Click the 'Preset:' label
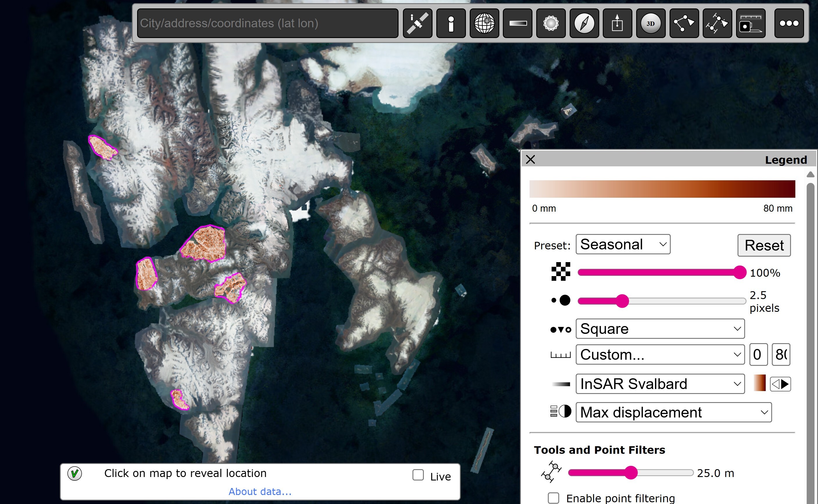This screenshot has height=504, width=818. pyautogui.click(x=552, y=246)
